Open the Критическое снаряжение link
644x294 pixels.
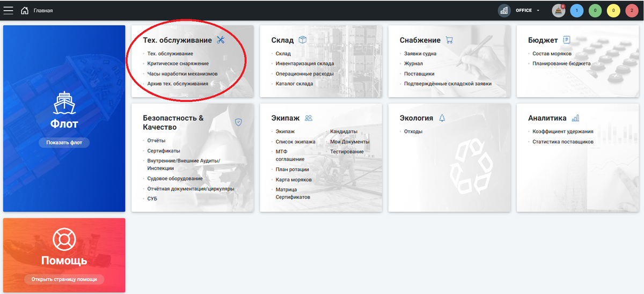pyautogui.click(x=178, y=64)
